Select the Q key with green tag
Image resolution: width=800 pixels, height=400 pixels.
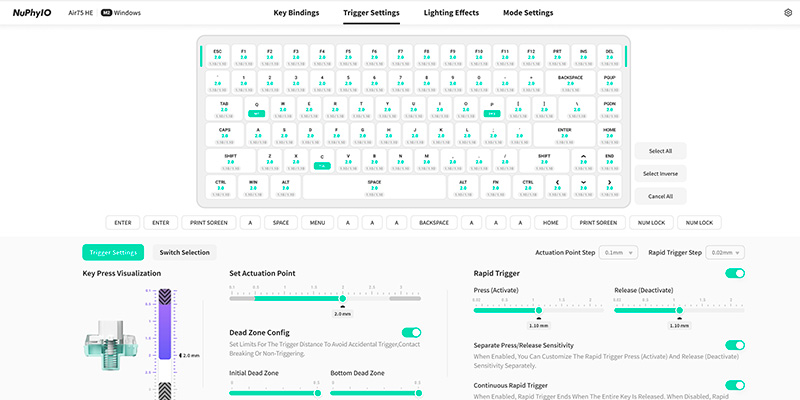257,108
